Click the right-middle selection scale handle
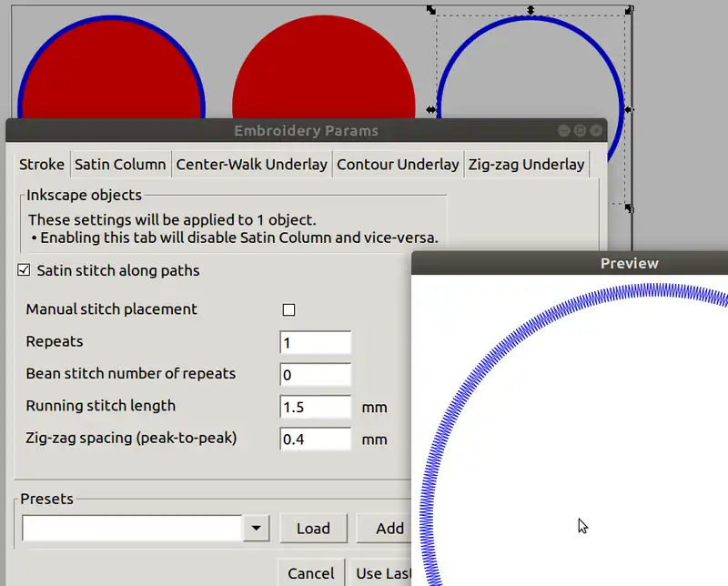The height and width of the screenshot is (586, 728). 629,110
